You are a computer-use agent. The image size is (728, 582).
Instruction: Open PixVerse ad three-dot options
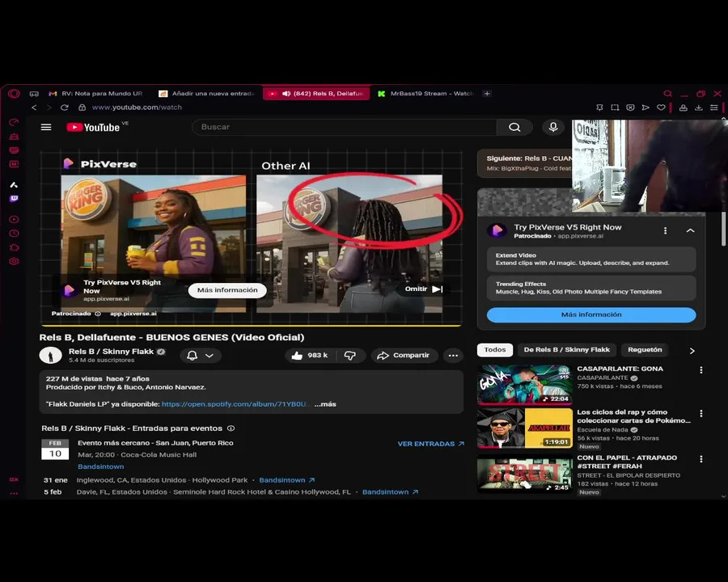666,230
